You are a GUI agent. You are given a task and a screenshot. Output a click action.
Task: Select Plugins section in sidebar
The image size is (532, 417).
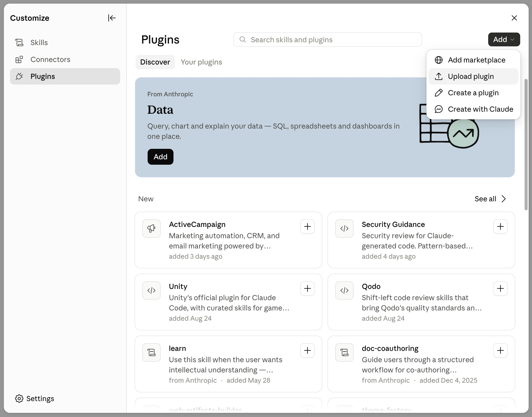(x=65, y=76)
